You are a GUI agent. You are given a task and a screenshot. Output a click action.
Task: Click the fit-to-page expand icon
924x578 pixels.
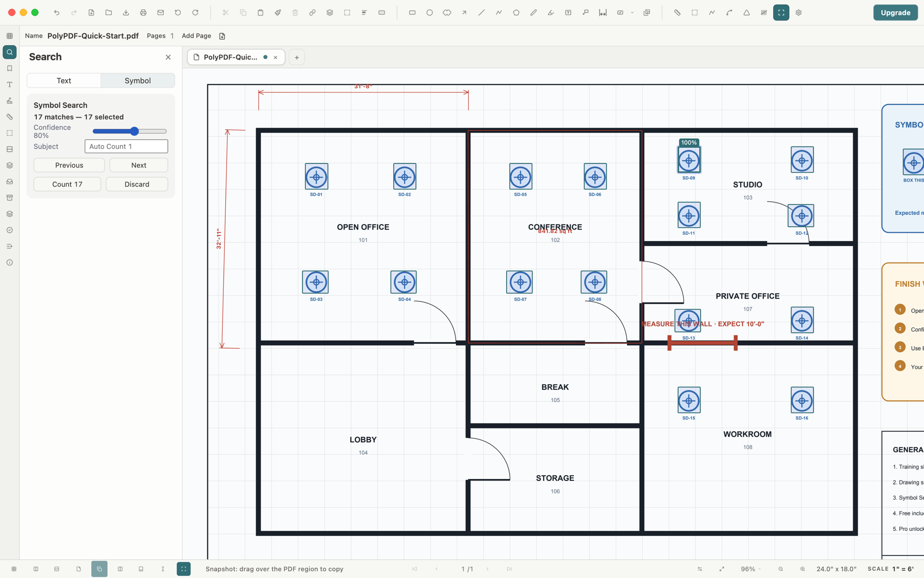pos(722,569)
